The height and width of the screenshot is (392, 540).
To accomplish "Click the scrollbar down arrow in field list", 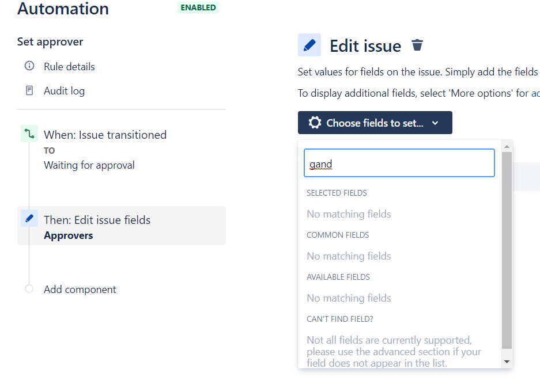I will (507, 361).
